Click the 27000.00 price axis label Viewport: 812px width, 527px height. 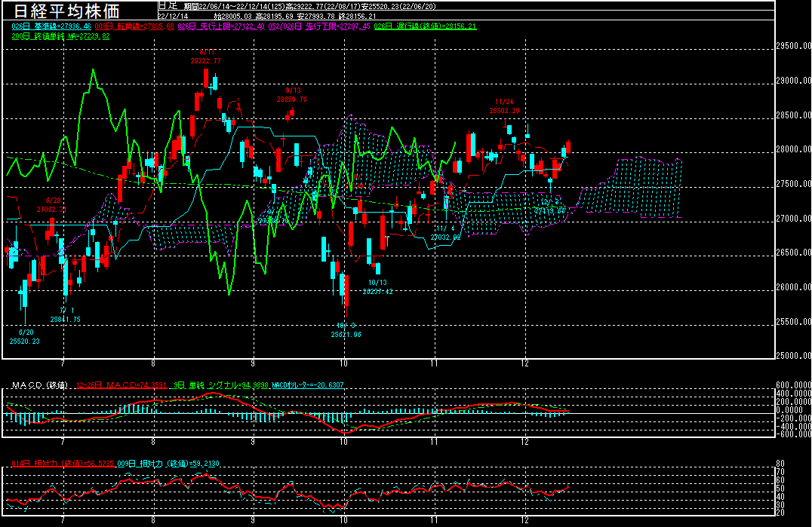794,219
